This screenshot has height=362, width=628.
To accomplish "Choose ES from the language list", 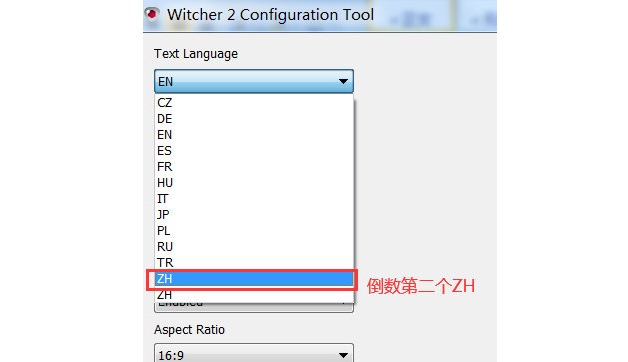I will click(x=254, y=151).
